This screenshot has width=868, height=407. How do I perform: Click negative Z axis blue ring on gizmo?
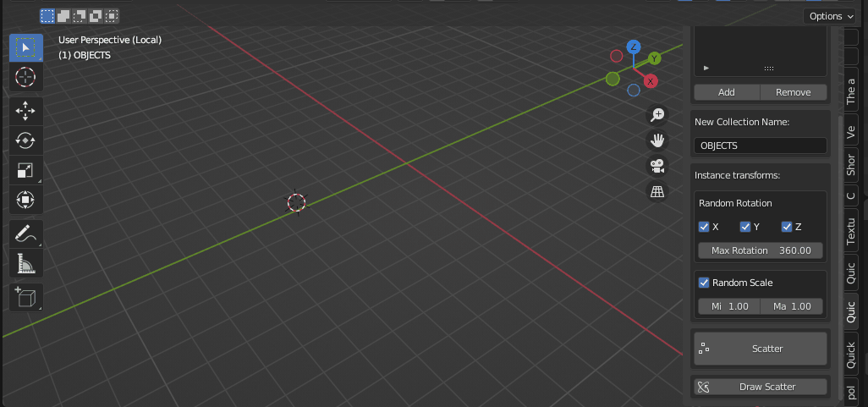(x=634, y=91)
